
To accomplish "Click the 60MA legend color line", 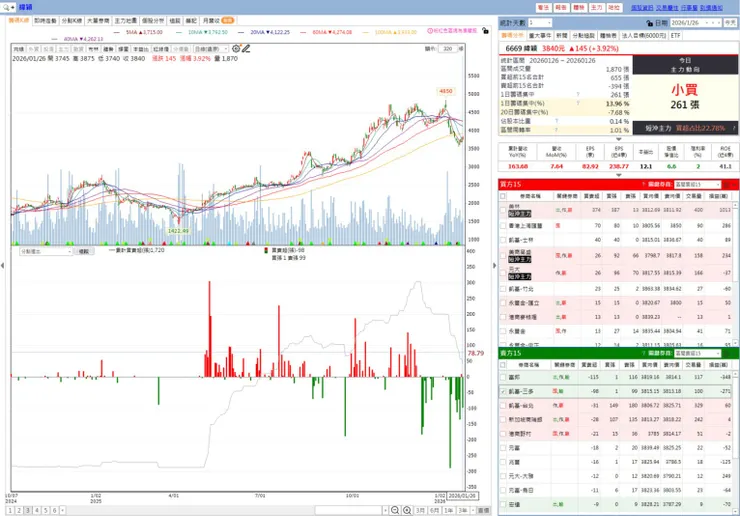I will click(303, 32).
